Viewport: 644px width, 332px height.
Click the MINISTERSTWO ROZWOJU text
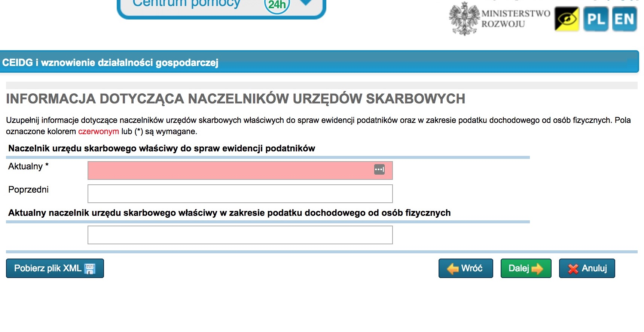click(x=516, y=19)
